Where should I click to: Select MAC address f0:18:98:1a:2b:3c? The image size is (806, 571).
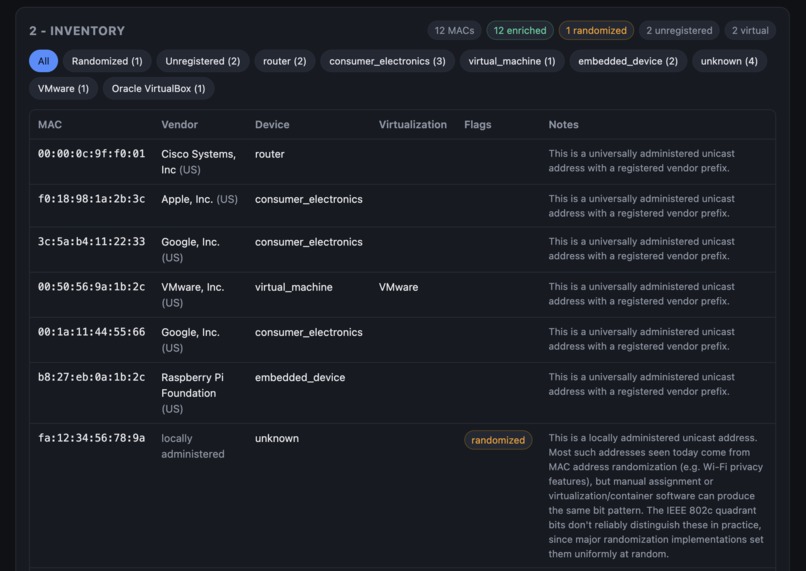point(91,199)
